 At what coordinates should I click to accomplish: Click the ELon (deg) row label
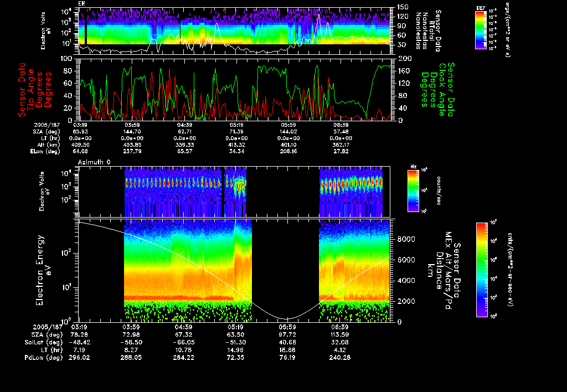coord(45,151)
